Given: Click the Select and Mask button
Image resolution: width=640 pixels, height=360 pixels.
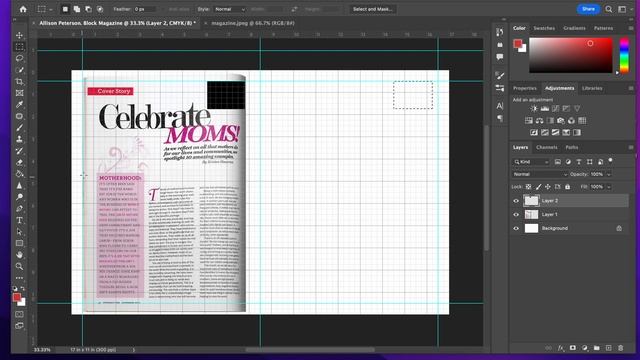Looking at the screenshot, I should click(372, 9).
